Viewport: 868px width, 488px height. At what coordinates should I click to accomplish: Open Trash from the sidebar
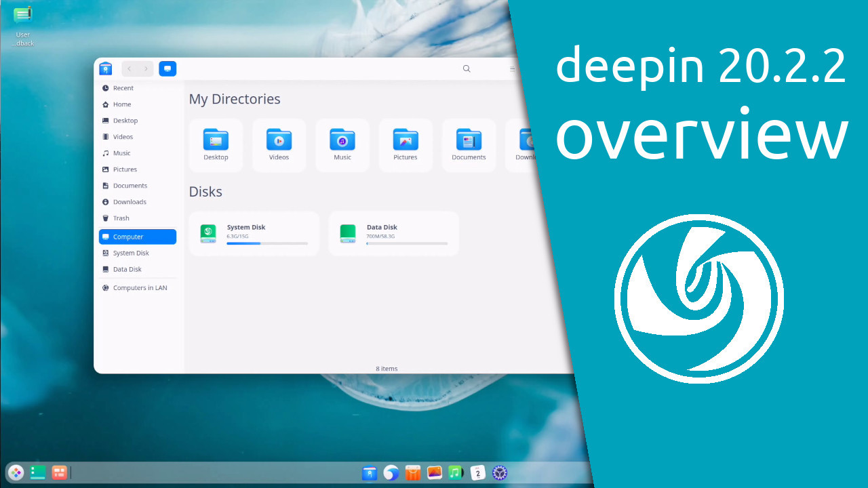121,218
